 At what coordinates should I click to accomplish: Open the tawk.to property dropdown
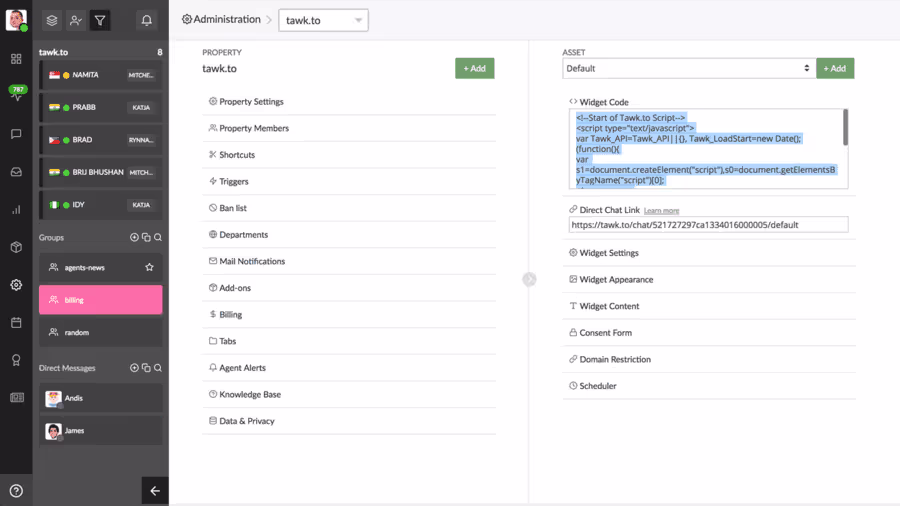tap(323, 21)
